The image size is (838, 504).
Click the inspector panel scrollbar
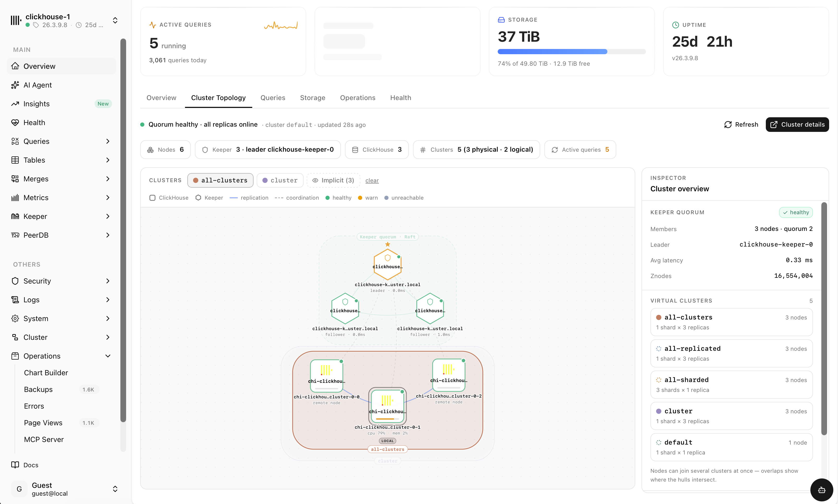tap(824, 318)
